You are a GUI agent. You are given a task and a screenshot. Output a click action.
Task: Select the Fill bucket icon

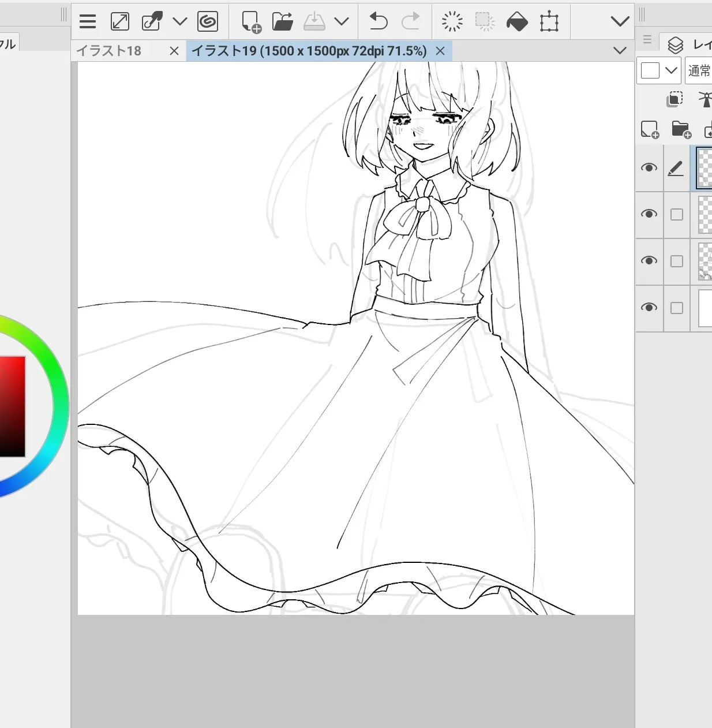(517, 22)
